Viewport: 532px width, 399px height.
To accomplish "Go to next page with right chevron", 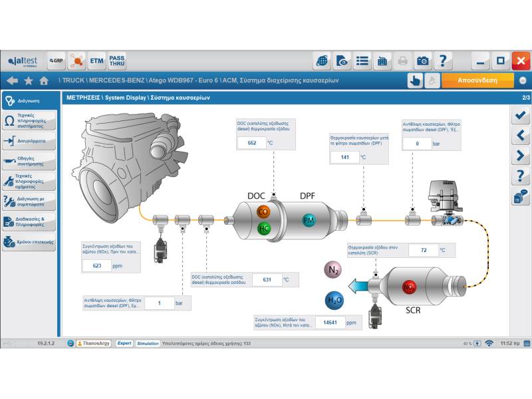I will click(520, 156).
